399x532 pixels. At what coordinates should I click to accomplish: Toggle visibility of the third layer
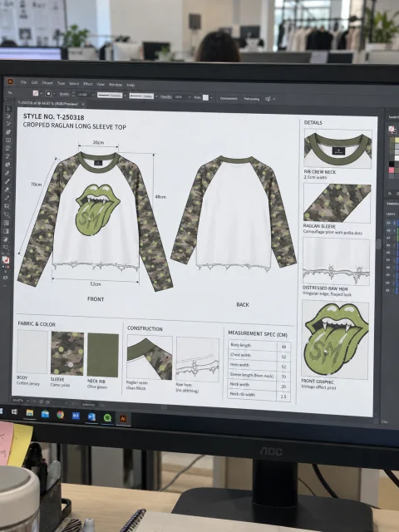(x=388, y=238)
